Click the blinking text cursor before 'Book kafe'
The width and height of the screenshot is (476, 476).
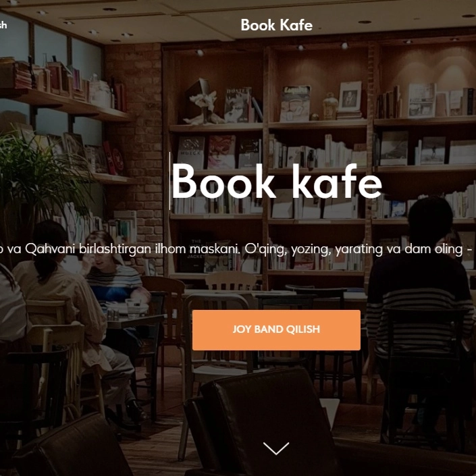pos(169,181)
